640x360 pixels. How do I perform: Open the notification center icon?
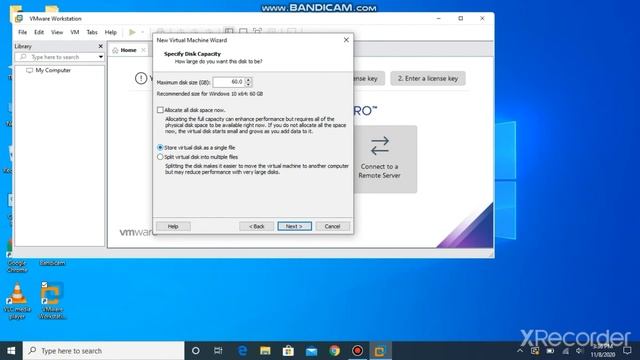coord(627,351)
